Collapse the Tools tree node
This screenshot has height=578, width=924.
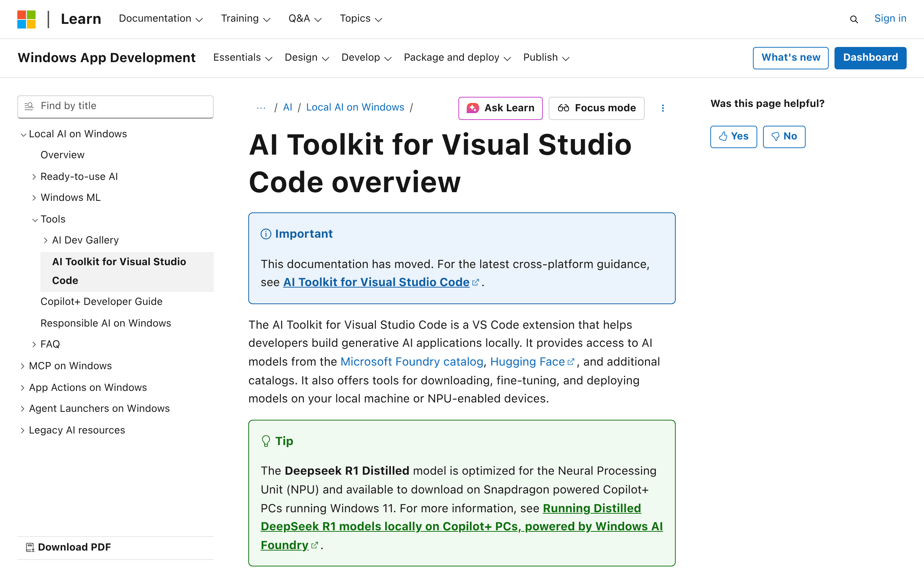point(35,220)
